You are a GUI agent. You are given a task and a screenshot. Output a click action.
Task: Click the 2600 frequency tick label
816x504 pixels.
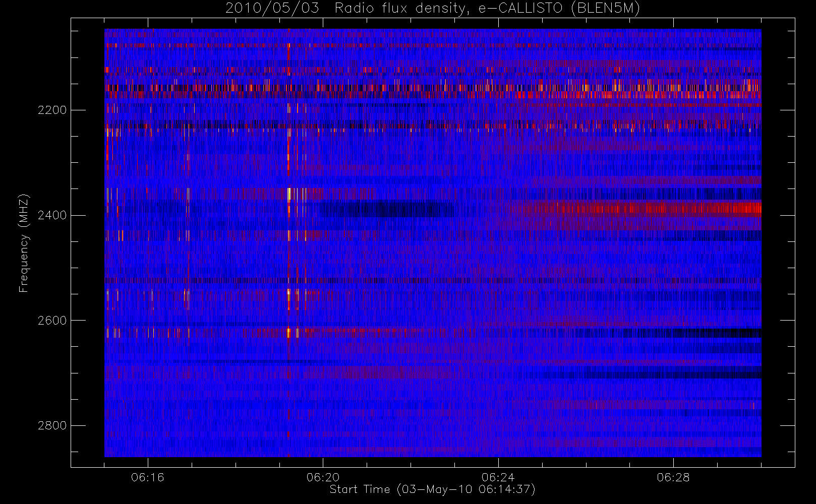(52, 321)
